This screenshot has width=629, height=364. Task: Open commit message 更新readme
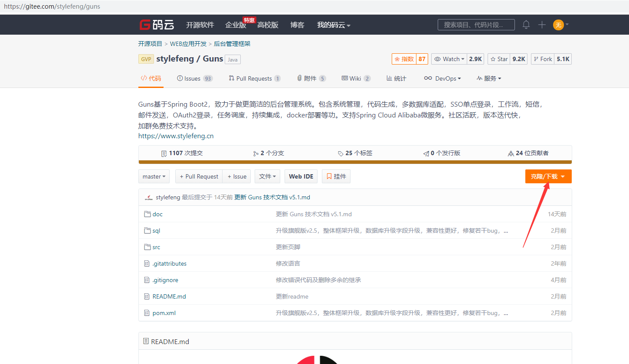pyautogui.click(x=292, y=296)
